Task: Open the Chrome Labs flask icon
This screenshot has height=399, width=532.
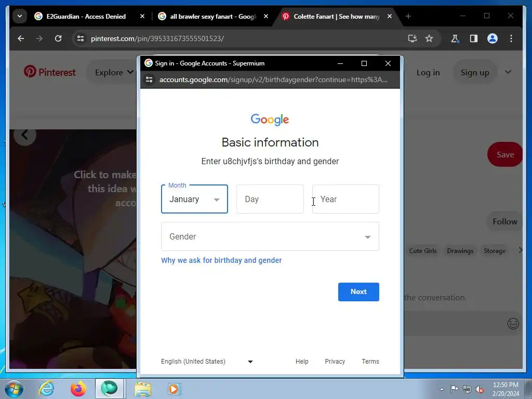Action: 455,38
